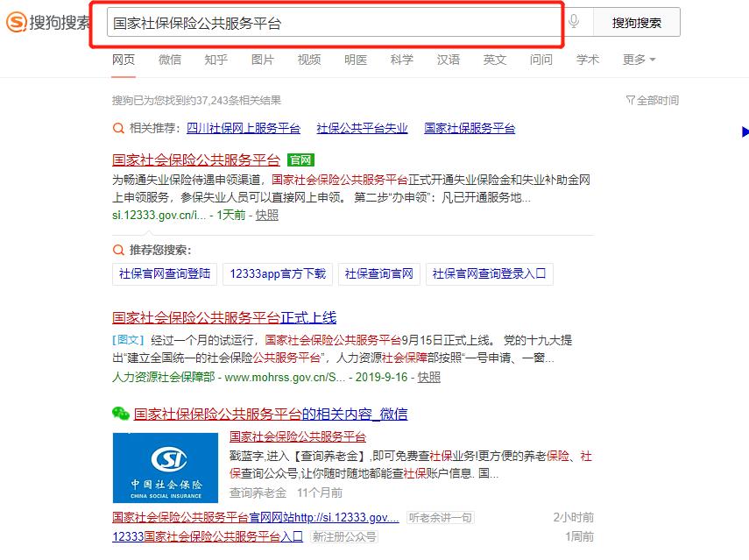Image resolution: width=749 pixels, height=560 pixels.
Task: Open the 快照 cached page link
Action: (x=266, y=215)
